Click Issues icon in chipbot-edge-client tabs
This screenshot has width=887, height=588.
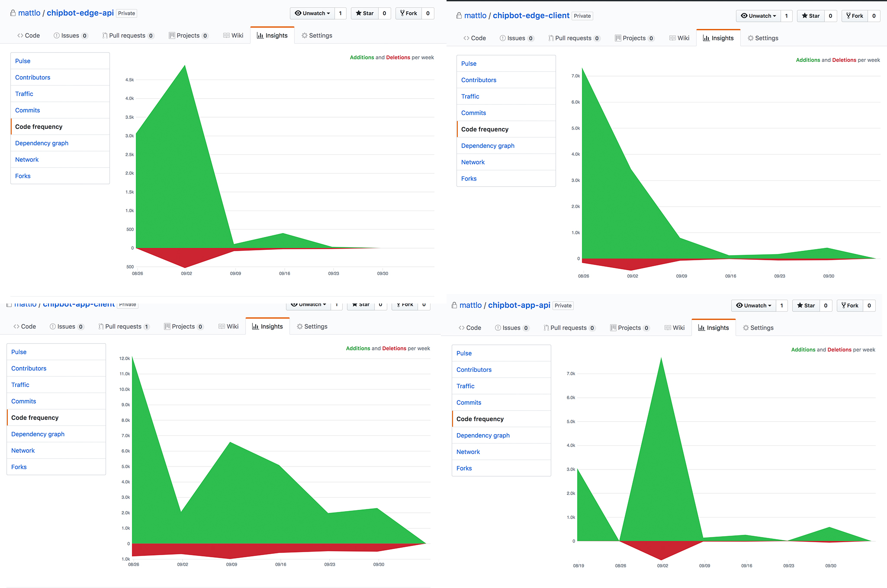503,38
